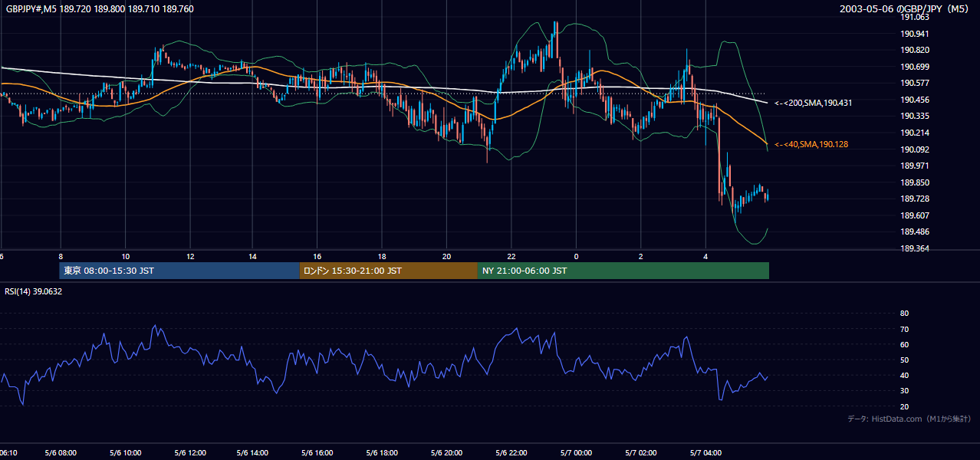Click the ロンドン 15:30-21:00 JST session bar
The width and height of the screenshot is (980, 460).
[x=389, y=271]
